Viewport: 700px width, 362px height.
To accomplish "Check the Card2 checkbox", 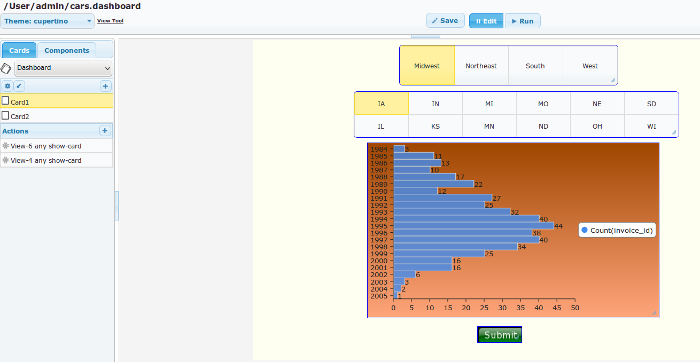I will pyautogui.click(x=5, y=116).
